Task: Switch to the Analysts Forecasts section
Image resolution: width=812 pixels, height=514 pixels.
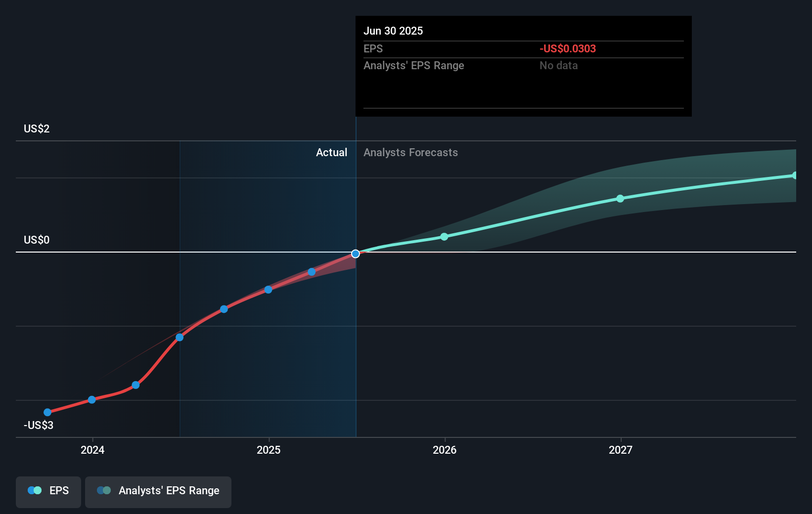Action: [410, 152]
